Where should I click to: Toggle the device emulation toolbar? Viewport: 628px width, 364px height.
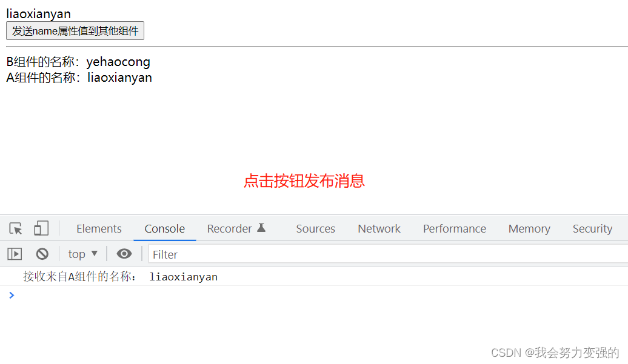41,228
